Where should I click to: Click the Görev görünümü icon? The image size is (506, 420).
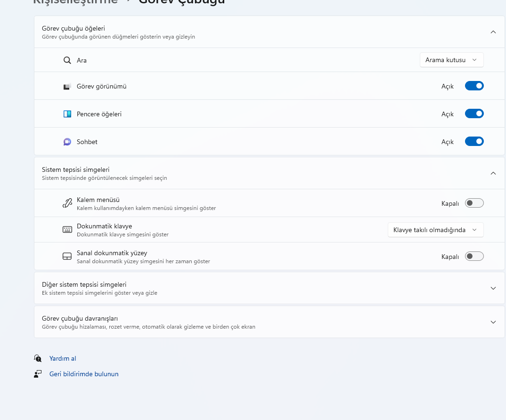[x=67, y=87]
